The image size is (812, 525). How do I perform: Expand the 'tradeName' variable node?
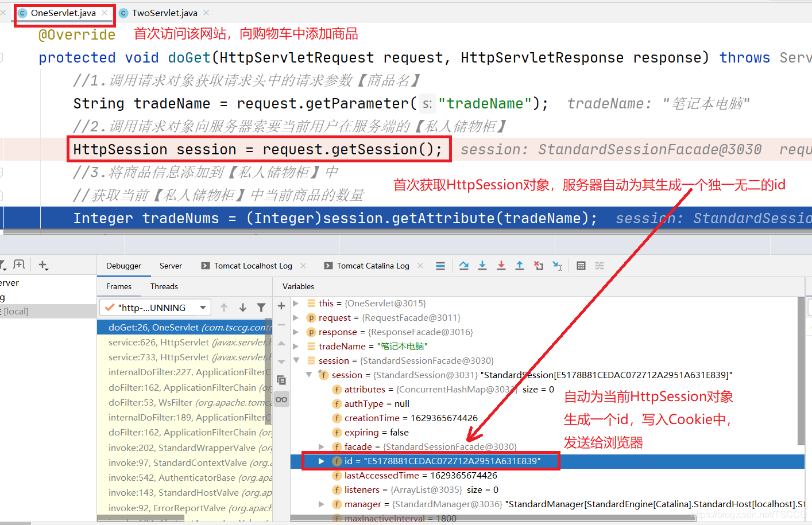pyautogui.click(x=296, y=346)
